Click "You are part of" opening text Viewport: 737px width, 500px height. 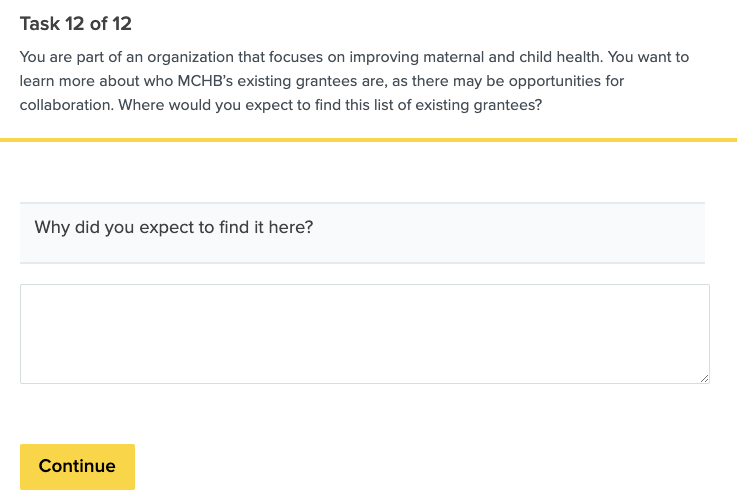[x=66, y=57]
